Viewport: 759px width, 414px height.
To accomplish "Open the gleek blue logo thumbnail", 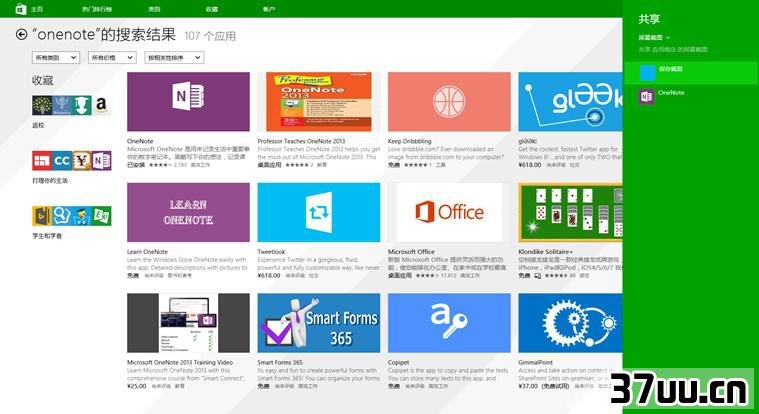I will click(570, 102).
